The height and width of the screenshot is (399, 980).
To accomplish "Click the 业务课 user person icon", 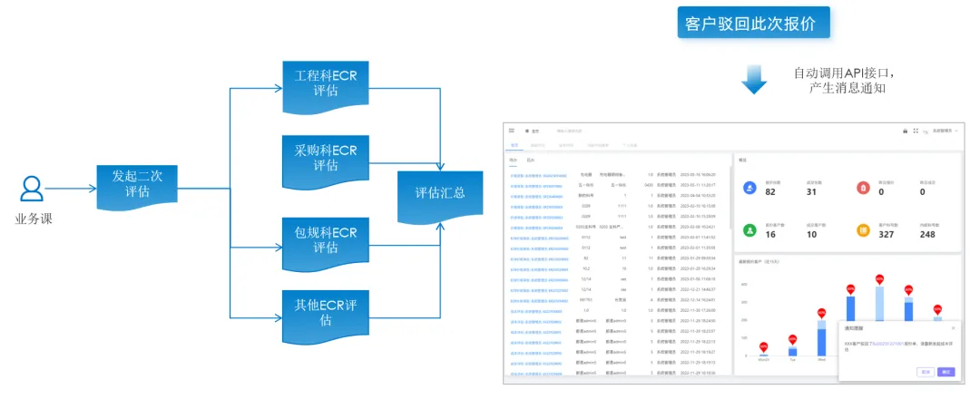I will coord(31,189).
